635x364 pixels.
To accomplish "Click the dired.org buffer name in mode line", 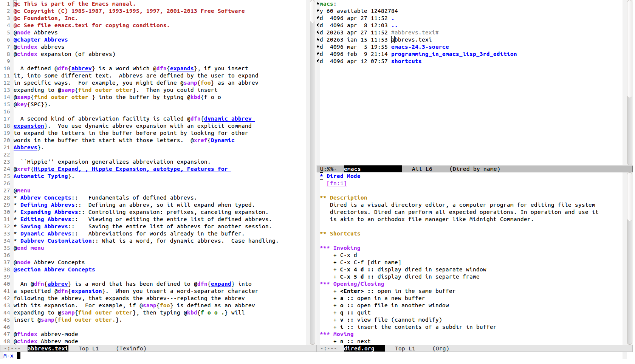I will coord(359,349).
